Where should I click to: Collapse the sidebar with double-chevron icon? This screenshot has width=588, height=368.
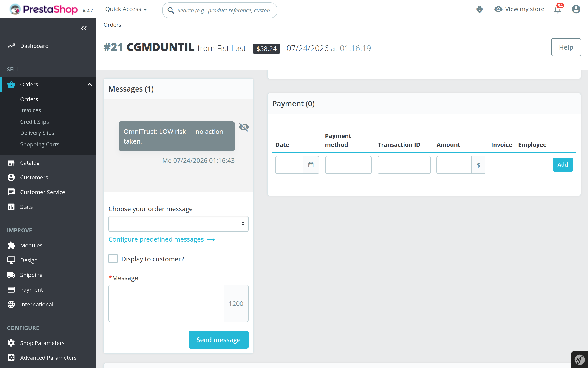coord(84,28)
